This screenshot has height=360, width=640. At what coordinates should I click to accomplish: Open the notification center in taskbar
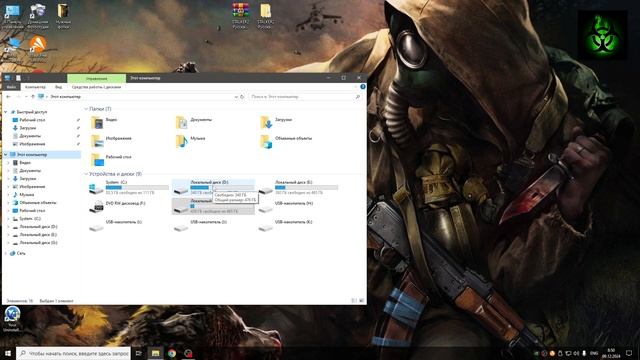[629, 353]
